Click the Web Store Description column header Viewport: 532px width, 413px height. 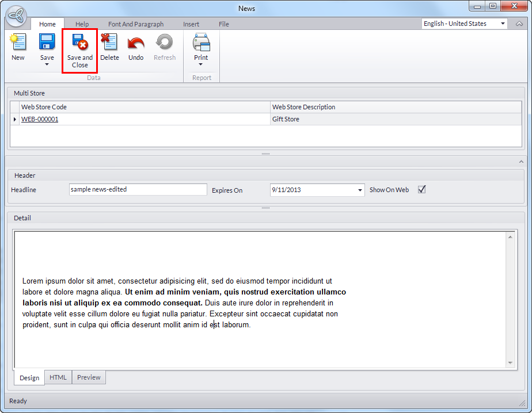[x=396, y=107]
